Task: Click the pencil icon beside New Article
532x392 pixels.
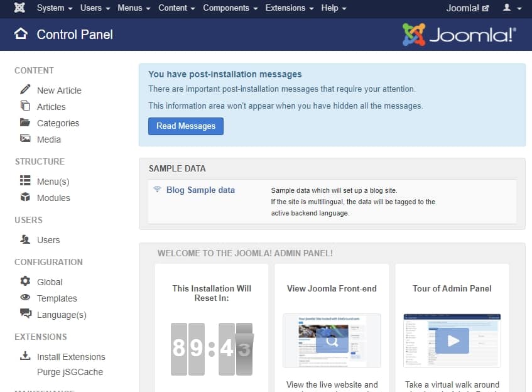Action: [x=25, y=89]
